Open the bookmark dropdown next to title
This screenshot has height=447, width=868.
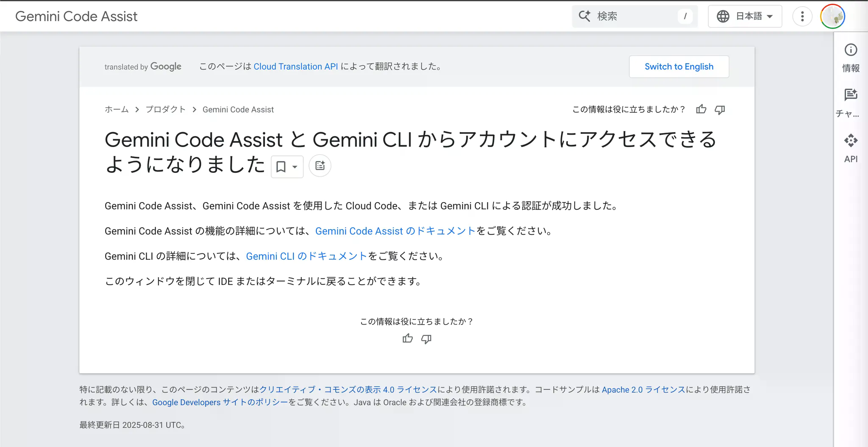[x=287, y=167]
